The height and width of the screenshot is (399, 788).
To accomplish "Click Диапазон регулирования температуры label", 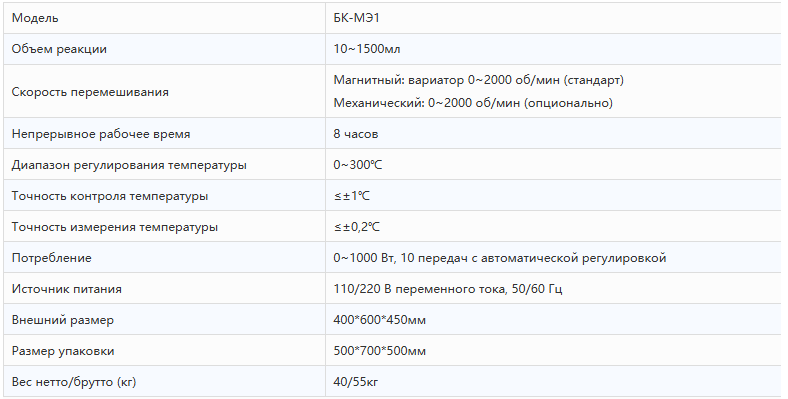I will (129, 165).
